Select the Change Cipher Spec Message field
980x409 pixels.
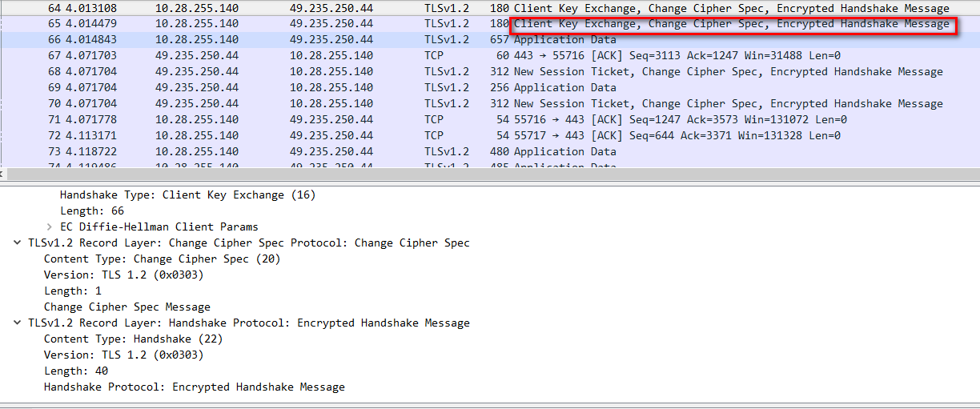tap(127, 307)
